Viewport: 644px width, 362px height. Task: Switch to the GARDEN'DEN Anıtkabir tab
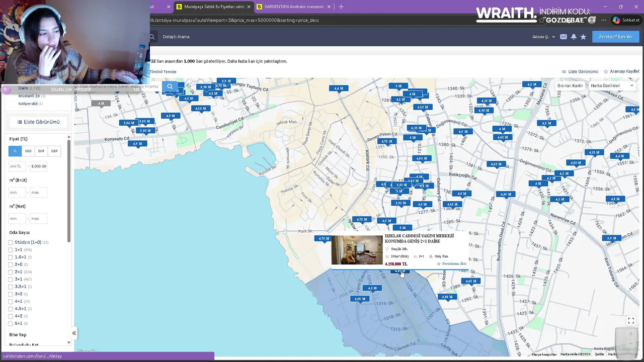(294, 7)
